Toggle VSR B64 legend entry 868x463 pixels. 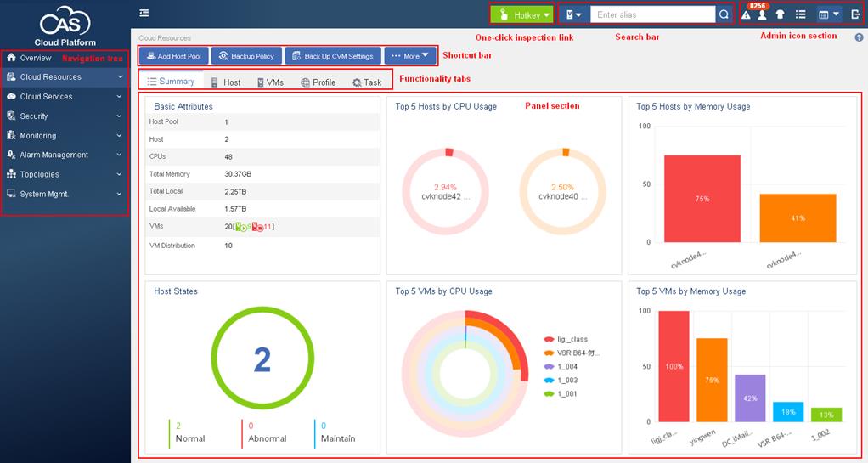572,353
